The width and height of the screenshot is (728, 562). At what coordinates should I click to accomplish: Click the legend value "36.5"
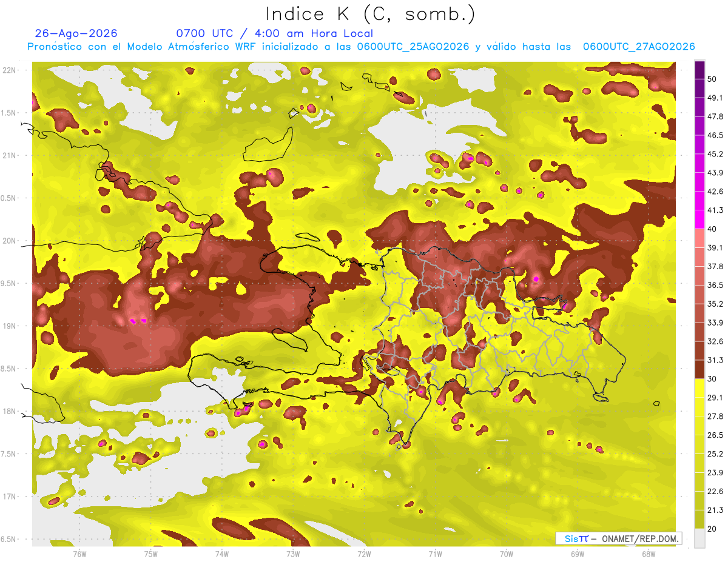(x=715, y=285)
